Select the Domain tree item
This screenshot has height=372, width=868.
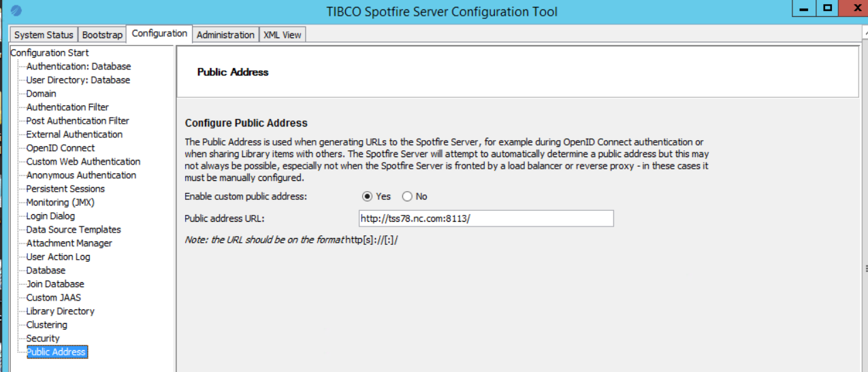(41, 94)
